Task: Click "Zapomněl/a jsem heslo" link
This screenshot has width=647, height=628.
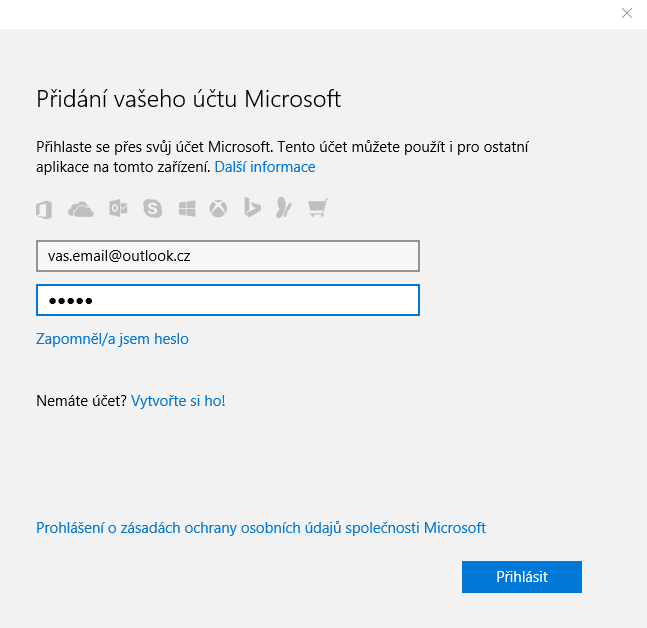Action: pyautogui.click(x=112, y=339)
